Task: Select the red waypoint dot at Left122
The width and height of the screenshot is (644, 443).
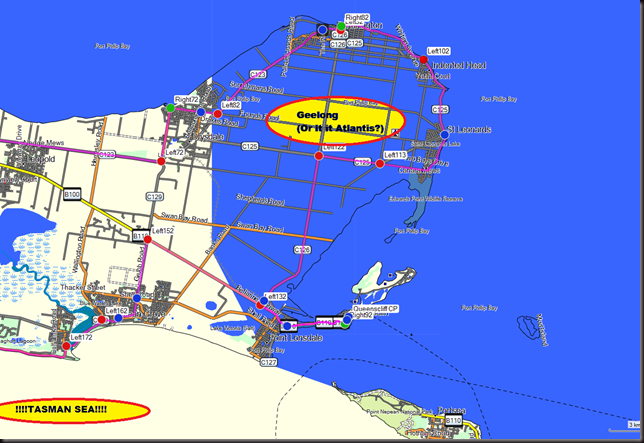Action: point(319,156)
